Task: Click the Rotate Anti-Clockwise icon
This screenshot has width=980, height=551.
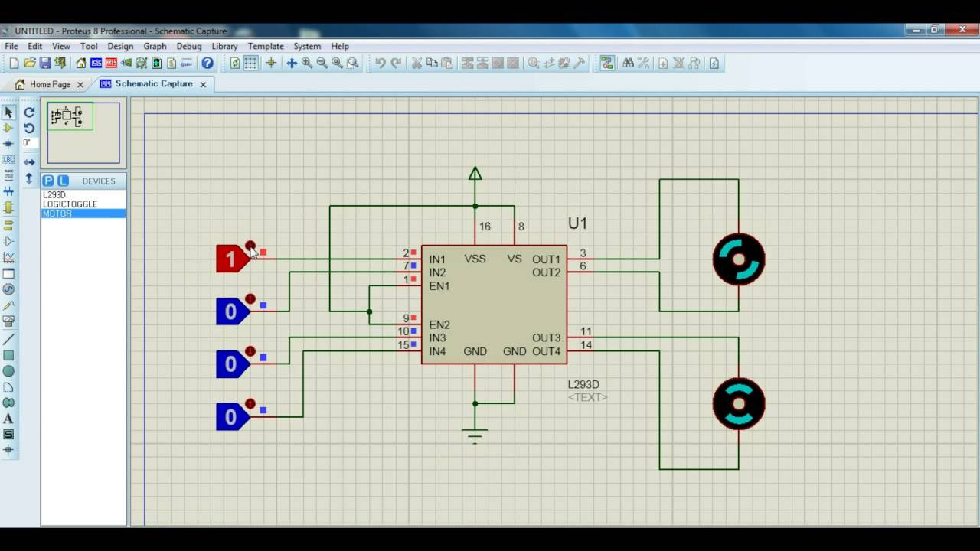Action: (x=29, y=128)
